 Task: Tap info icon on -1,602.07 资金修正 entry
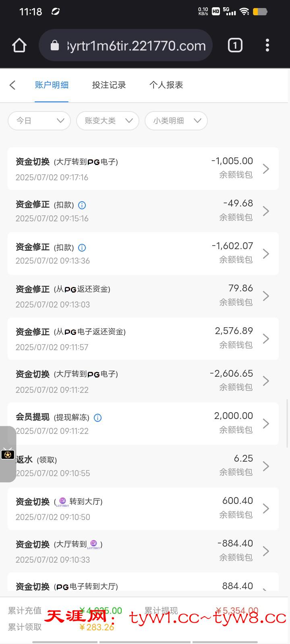pos(82,248)
